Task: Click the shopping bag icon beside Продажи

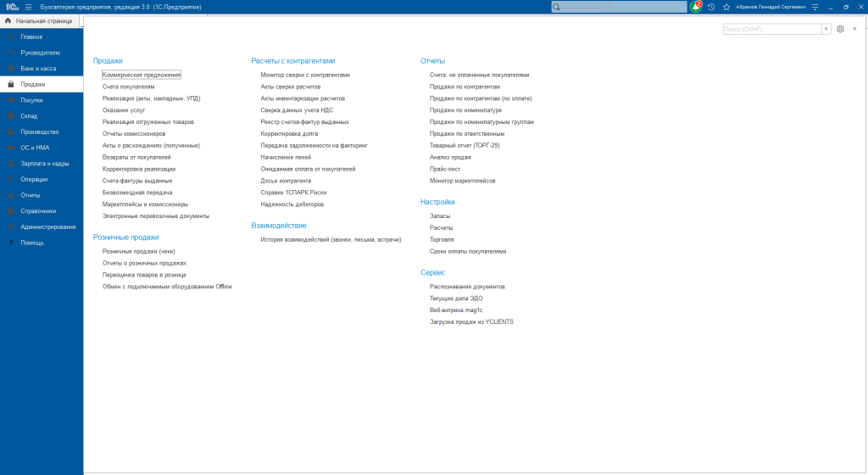Action: pyautogui.click(x=10, y=84)
